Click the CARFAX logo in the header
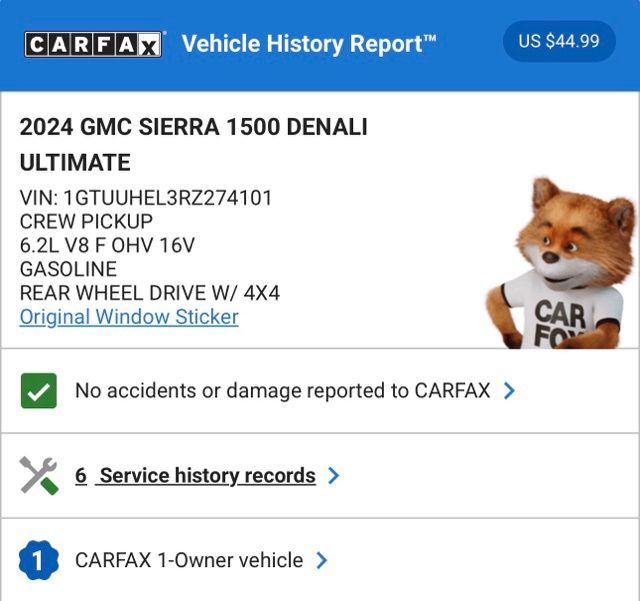Image resolution: width=640 pixels, height=601 pixels. pos(93,44)
